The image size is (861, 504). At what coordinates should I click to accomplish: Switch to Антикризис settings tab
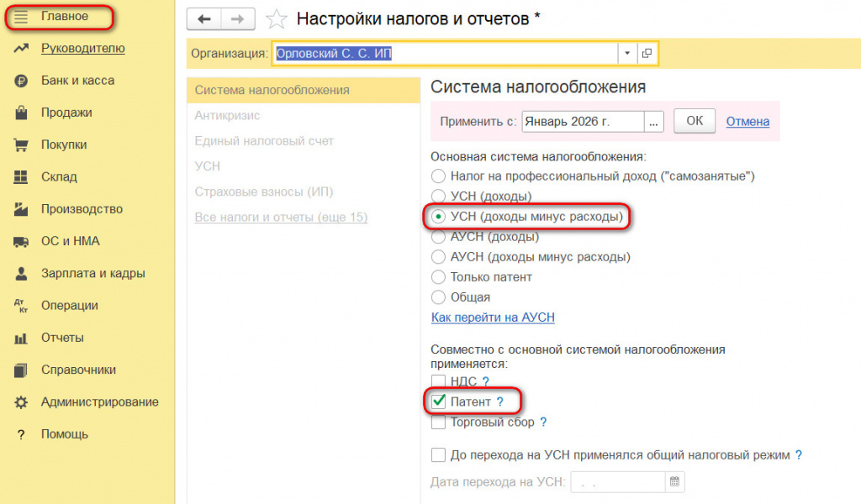click(227, 116)
